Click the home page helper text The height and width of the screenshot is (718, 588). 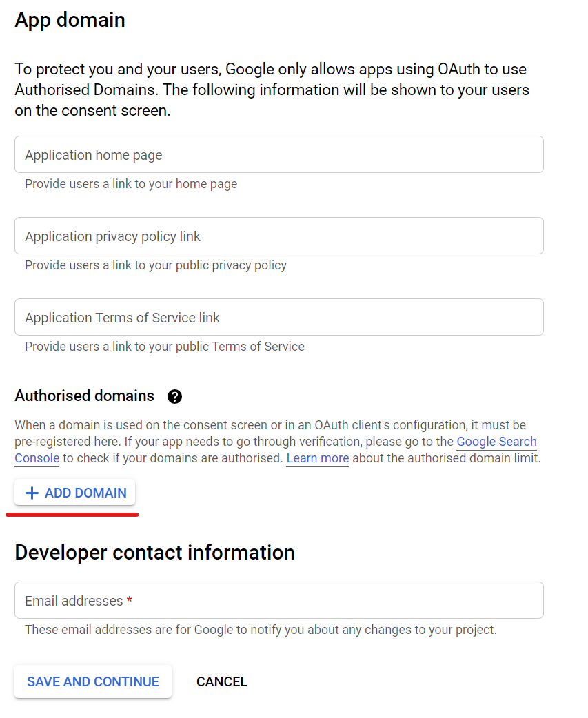[x=130, y=184]
